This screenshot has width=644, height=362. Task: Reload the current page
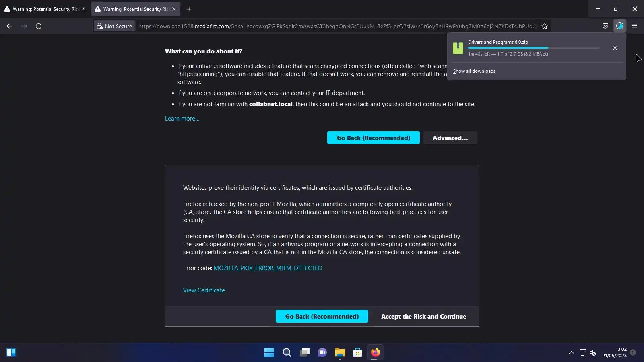pos(39,26)
